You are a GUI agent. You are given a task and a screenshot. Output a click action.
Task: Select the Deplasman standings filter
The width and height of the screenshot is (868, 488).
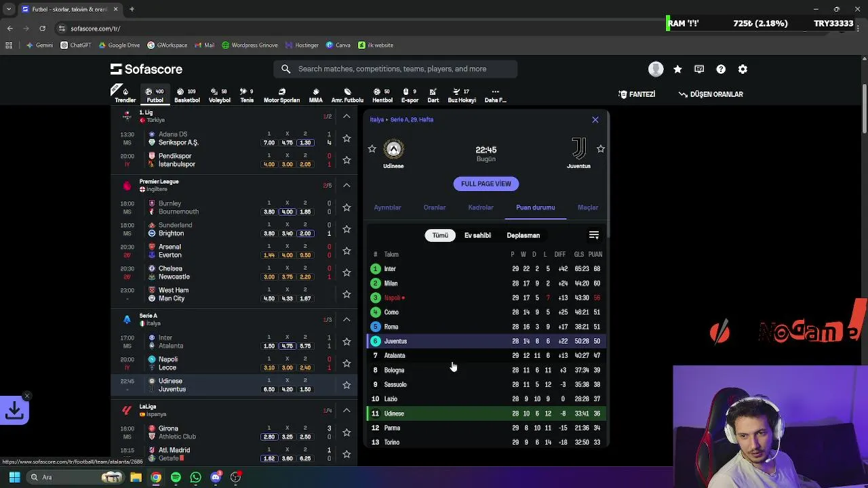click(524, 235)
